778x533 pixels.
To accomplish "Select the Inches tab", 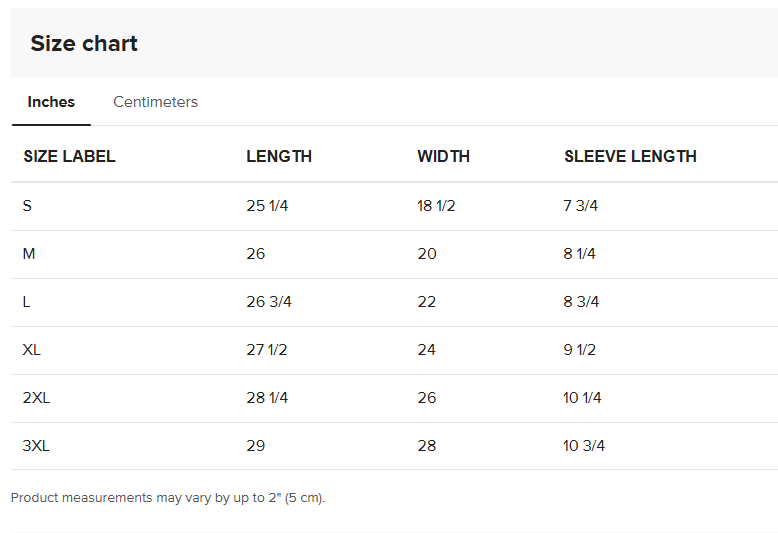I will (x=51, y=102).
